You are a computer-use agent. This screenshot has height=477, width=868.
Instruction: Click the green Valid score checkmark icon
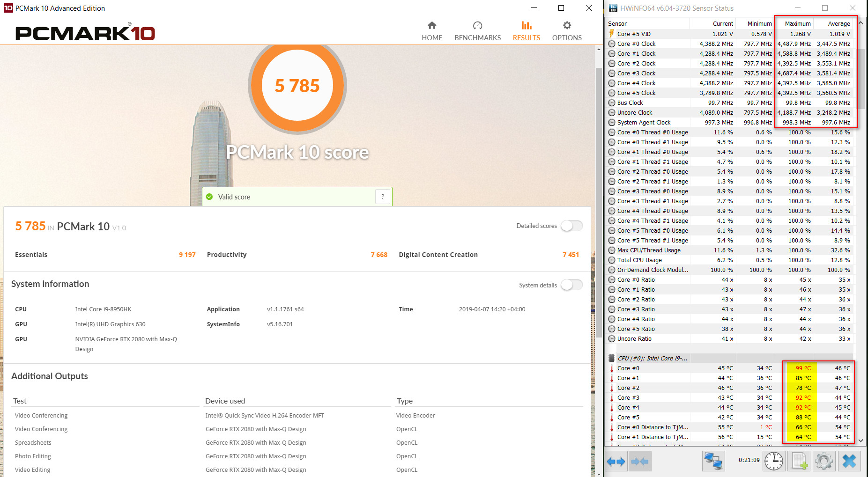click(209, 197)
